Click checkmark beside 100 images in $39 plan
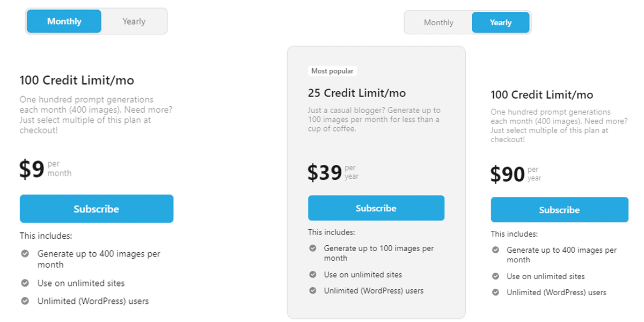The width and height of the screenshot is (644, 322). coord(313,248)
